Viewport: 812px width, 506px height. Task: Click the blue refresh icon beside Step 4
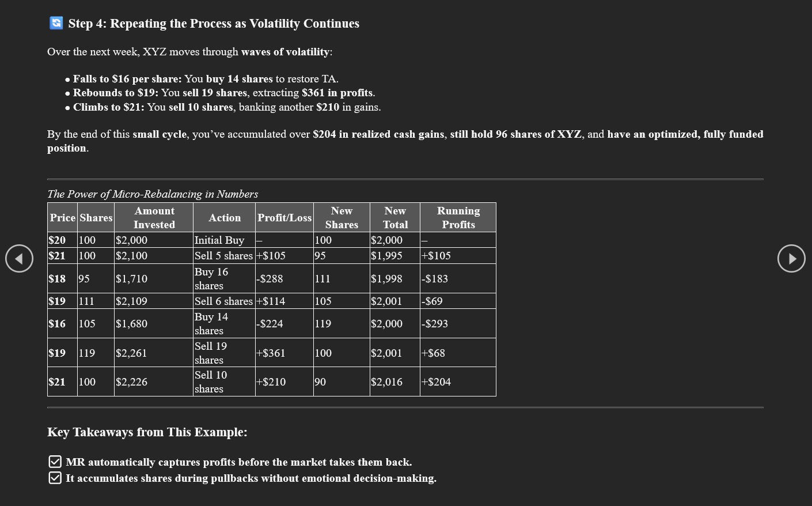56,23
